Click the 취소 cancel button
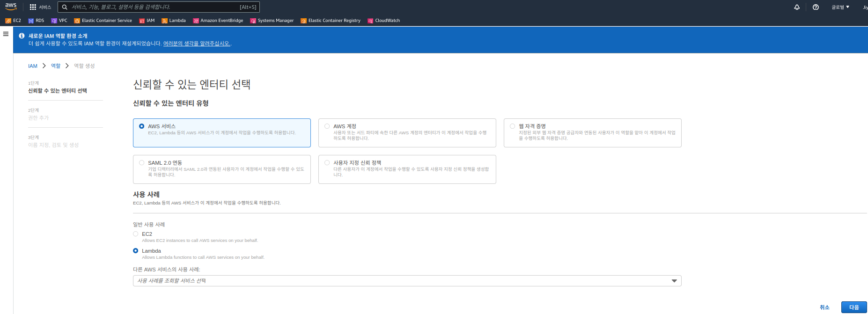The width and height of the screenshot is (868, 314). pyautogui.click(x=824, y=307)
